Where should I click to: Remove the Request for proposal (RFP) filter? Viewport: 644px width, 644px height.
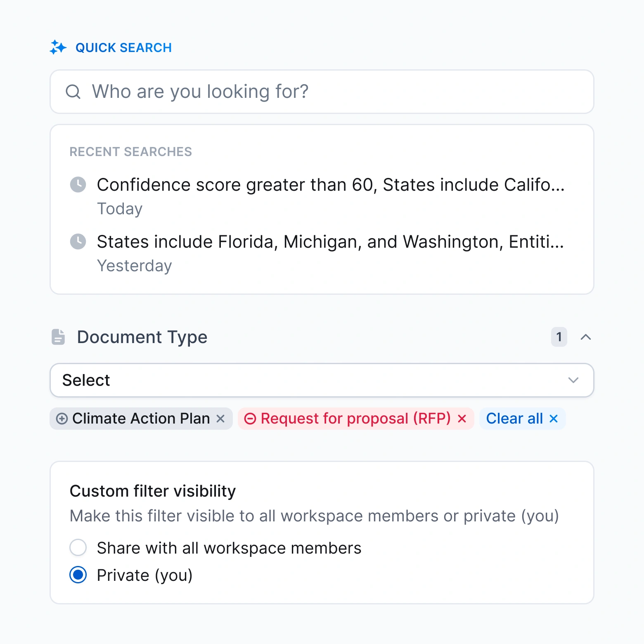pos(462,418)
